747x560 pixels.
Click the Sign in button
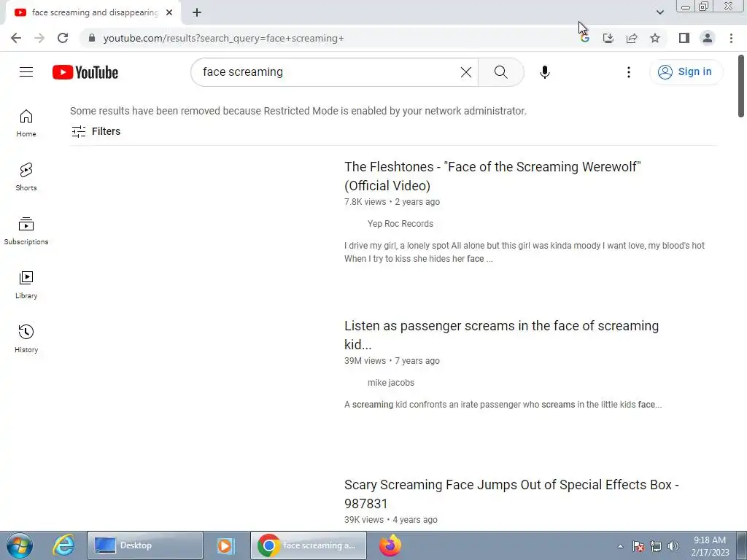click(x=686, y=72)
